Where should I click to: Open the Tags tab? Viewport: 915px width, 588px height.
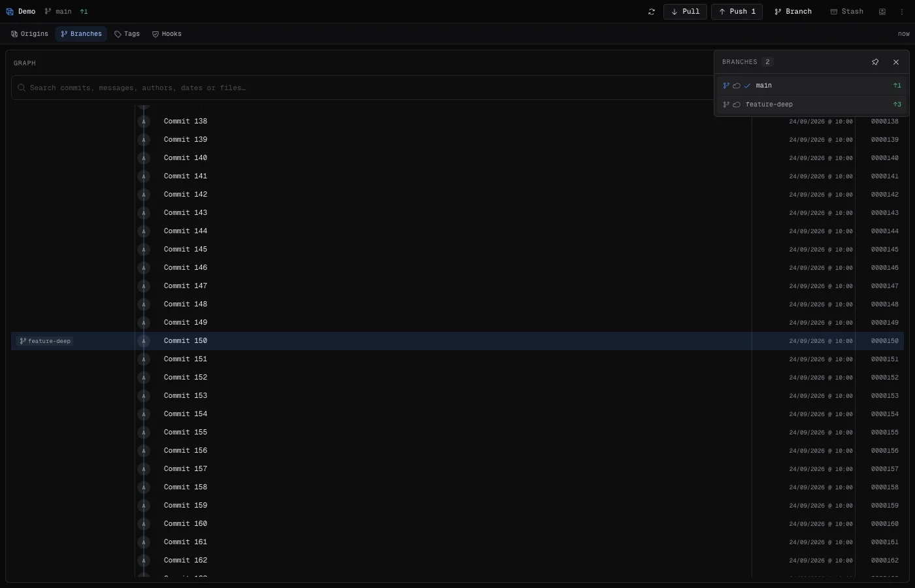point(127,34)
